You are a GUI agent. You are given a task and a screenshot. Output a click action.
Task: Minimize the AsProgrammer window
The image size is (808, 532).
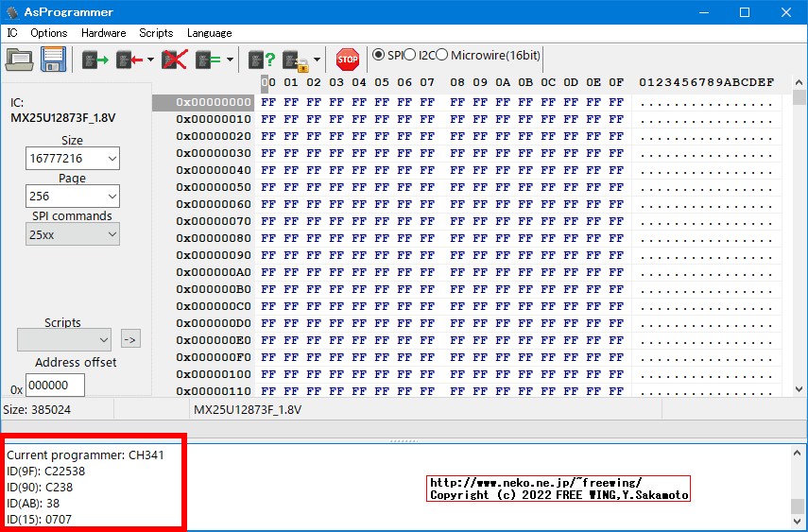tap(704, 12)
